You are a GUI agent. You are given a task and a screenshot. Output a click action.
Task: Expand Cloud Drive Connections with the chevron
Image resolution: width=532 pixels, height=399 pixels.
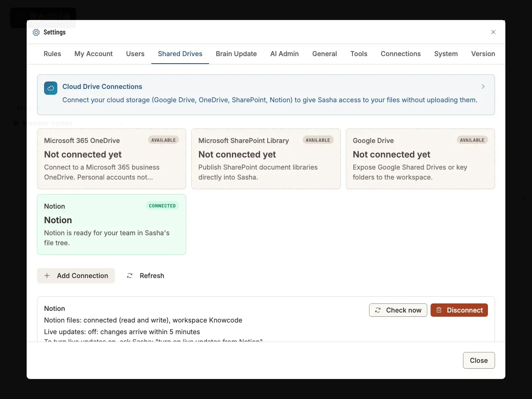click(483, 86)
